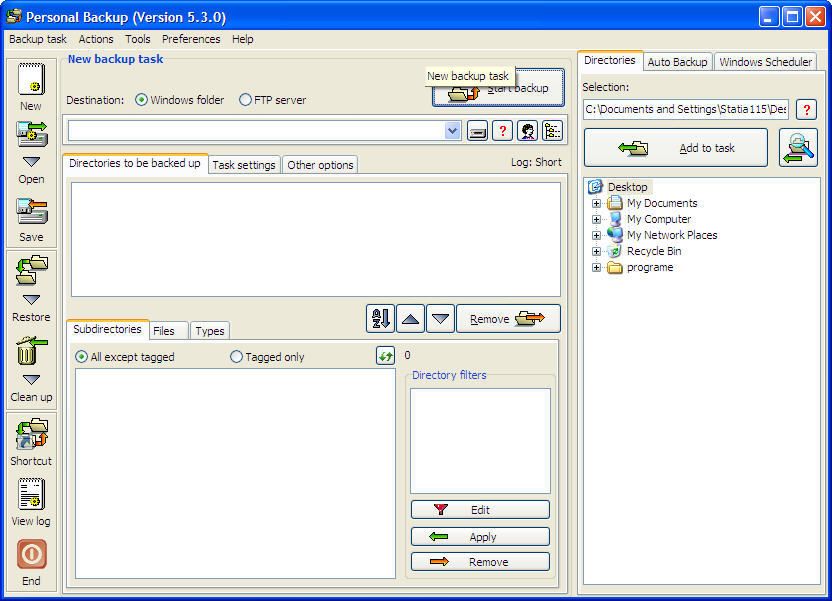This screenshot has width=832, height=601.
Task: Select Directories to be backed up tab
Action: click(x=135, y=163)
